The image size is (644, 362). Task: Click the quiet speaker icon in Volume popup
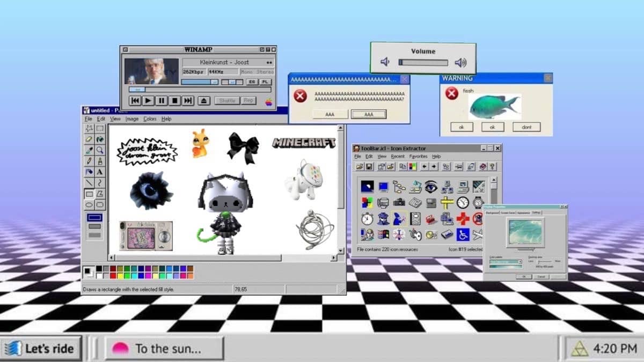385,62
